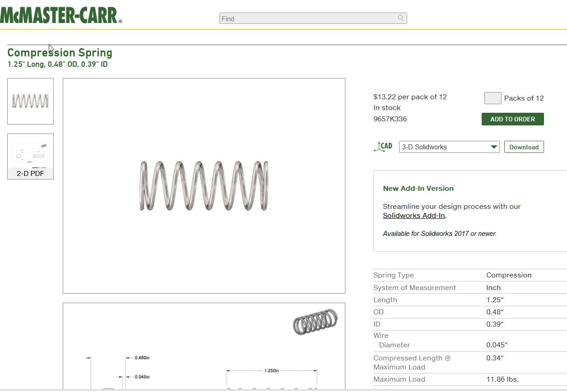
Task: Click the magnifying glass search icon
Action: pyautogui.click(x=400, y=18)
